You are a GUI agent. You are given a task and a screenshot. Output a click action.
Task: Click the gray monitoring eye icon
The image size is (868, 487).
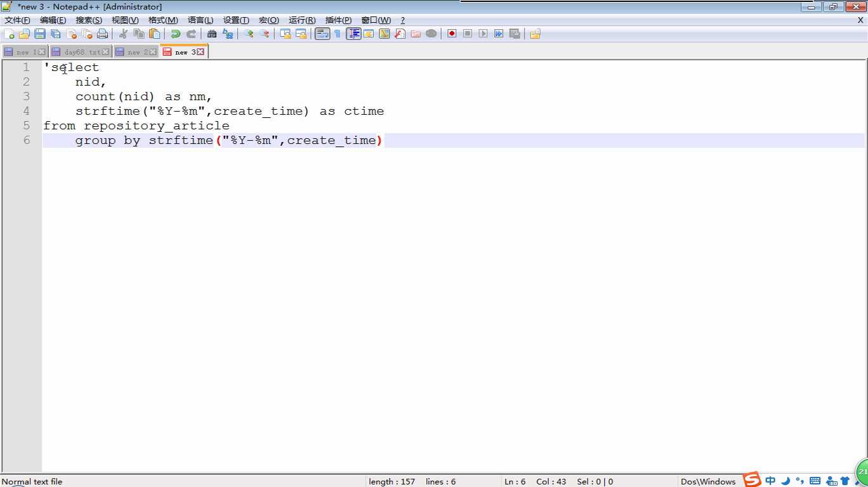coord(431,34)
